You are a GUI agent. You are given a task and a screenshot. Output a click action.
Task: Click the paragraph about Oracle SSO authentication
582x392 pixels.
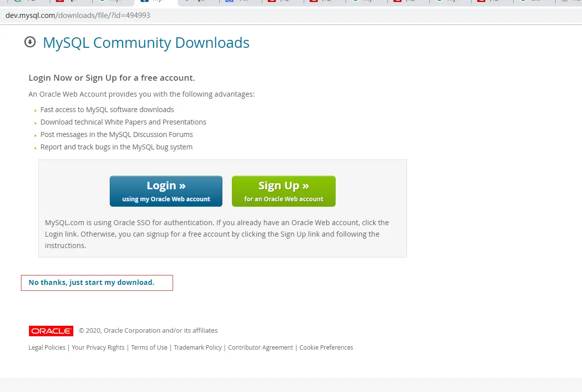217,234
